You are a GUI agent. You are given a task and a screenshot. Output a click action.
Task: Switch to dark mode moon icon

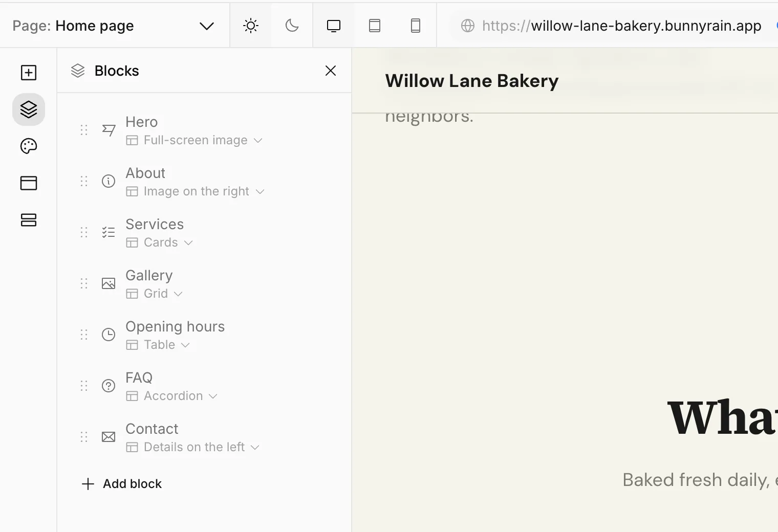click(x=292, y=26)
